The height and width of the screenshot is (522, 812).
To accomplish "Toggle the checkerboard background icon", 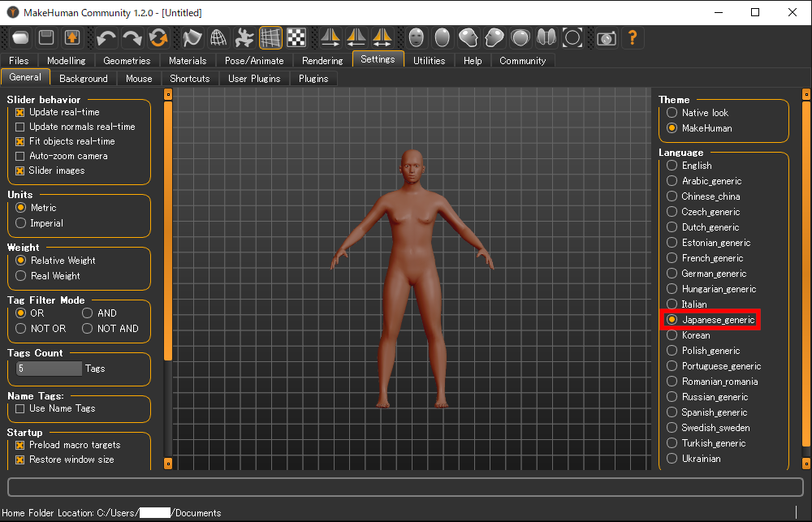I will point(296,37).
